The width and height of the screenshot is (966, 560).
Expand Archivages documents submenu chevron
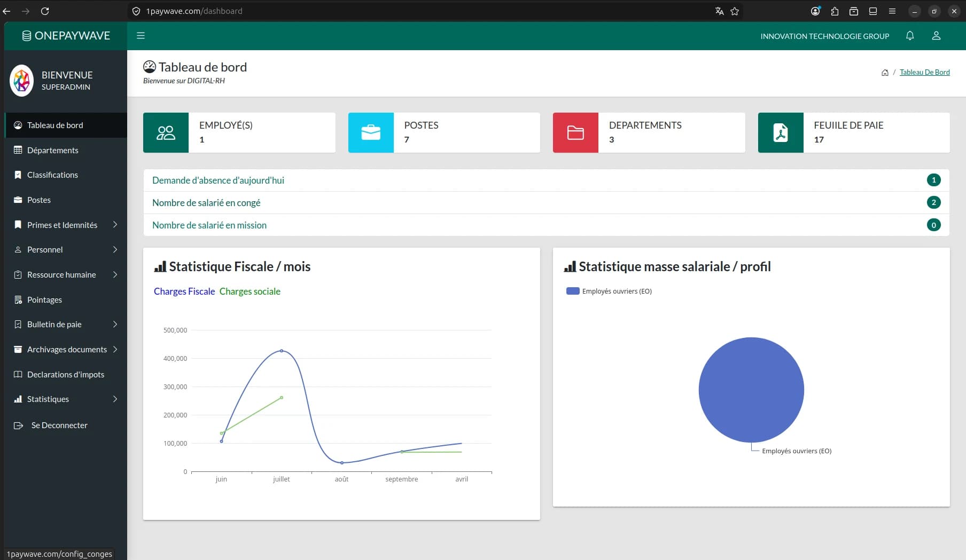pos(115,349)
